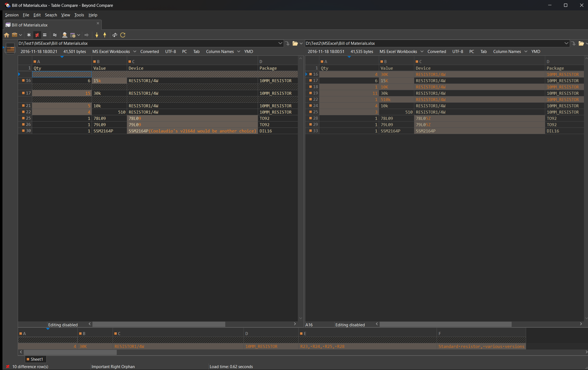Click the right pane horizontal scrollbar
This screenshot has height=370, width=588.
pyautogui.click(x=446, y=324)
